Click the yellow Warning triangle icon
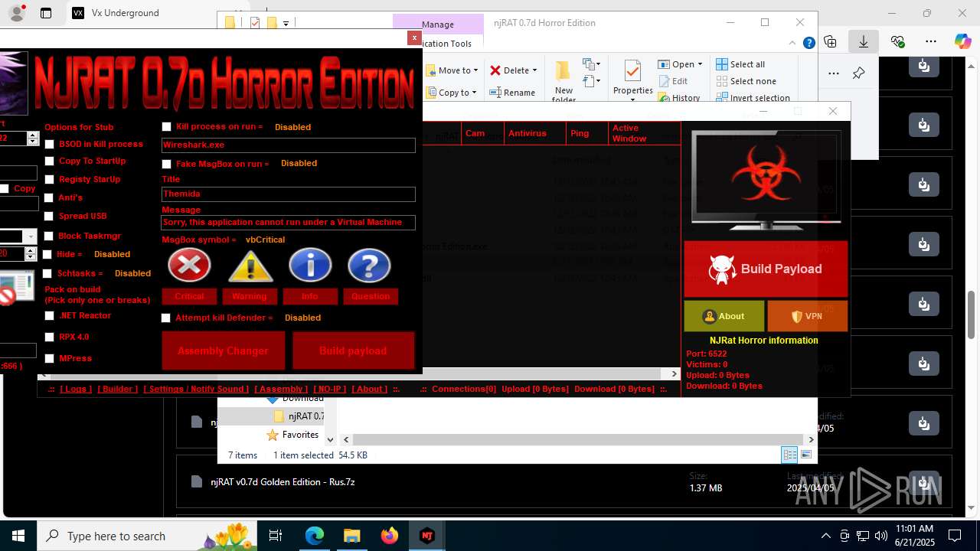The height and width of the screenshot is (551, 980). coord(250,266)
